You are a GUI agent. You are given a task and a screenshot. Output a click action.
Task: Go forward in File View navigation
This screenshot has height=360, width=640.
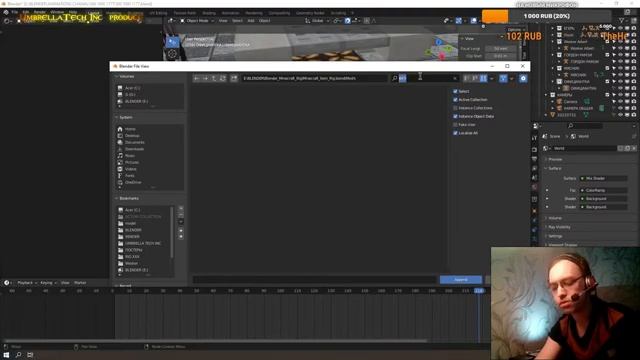tap(205, 78)
